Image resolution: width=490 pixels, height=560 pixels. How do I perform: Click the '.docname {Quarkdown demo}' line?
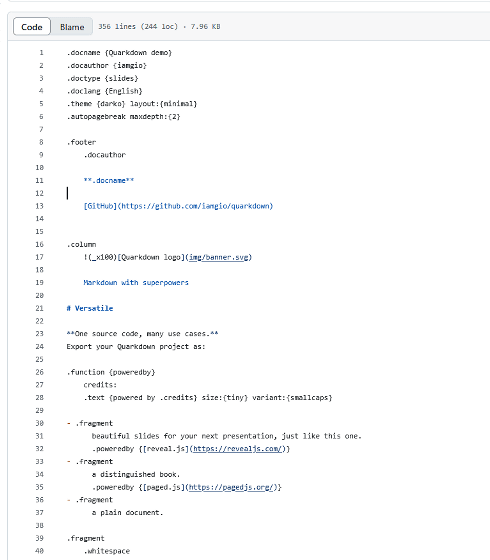(x=119, y=52)
